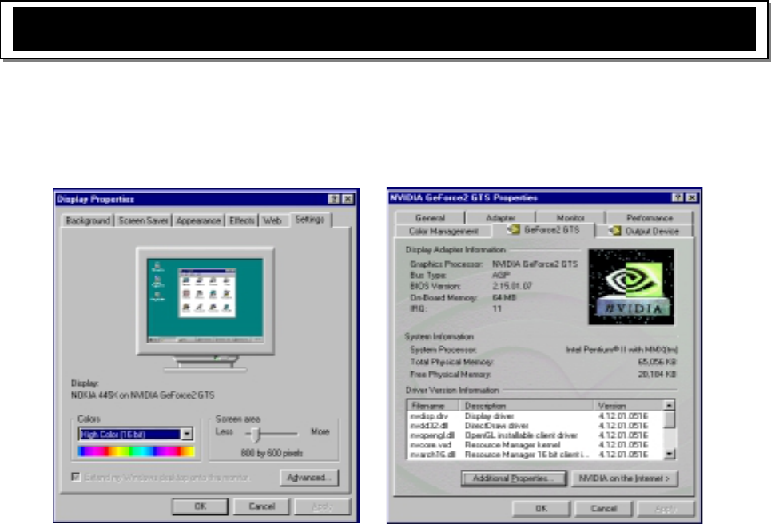Close the Display Properties window
The height and width of the screenshot is (532, 771).
click(348, 199)
